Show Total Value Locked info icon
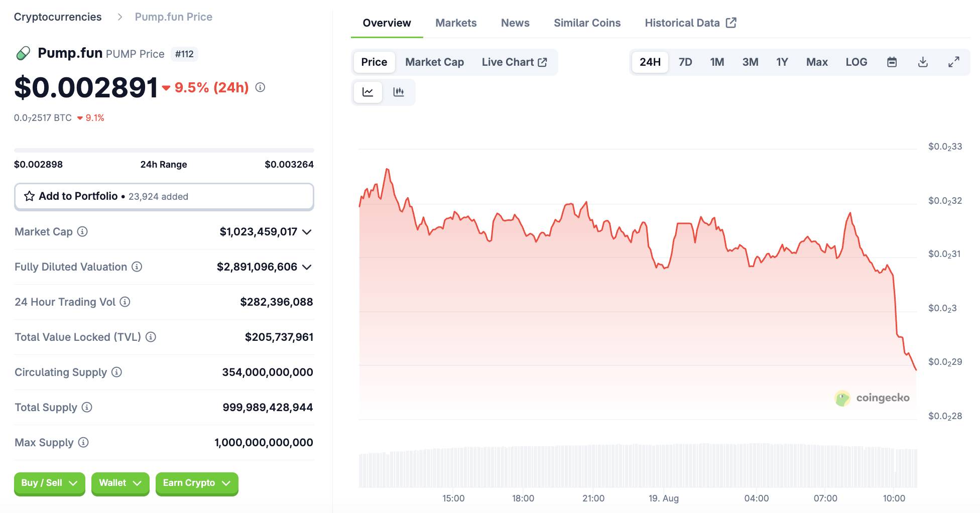This screenshot has width=980, height=513. (x=151, y=337)
